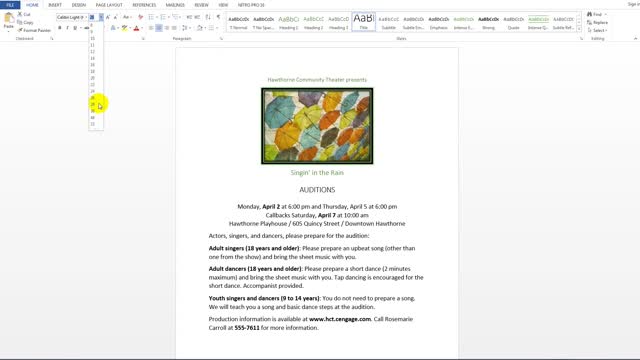Switch to the DESIGN tab

click(x=79, y=5)
